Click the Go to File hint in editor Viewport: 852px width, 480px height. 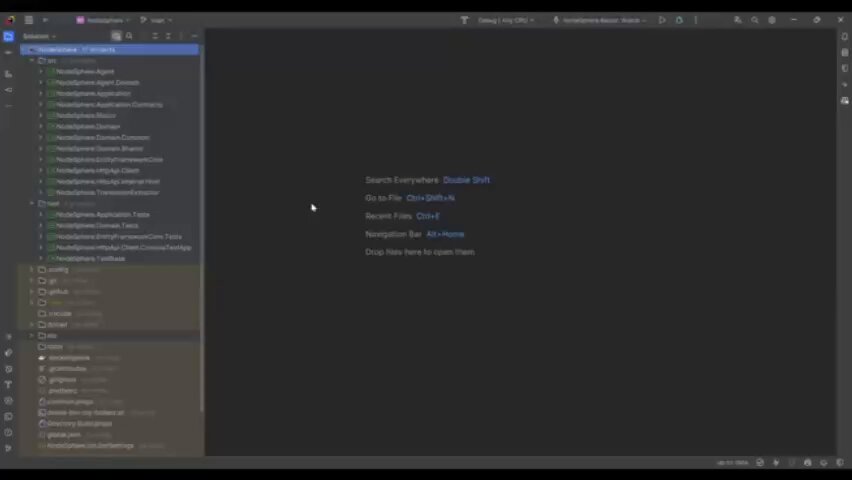click(x=410, y=198)
